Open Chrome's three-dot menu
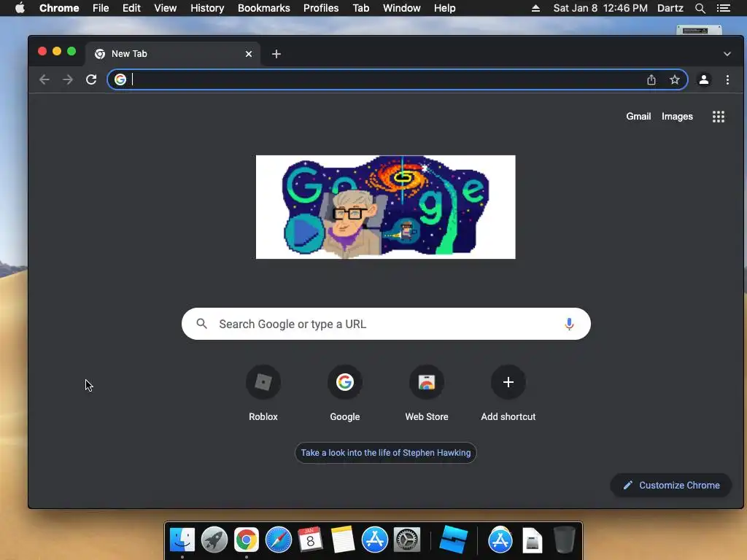This screenshot has width=747, height=560. click(727, 79)
